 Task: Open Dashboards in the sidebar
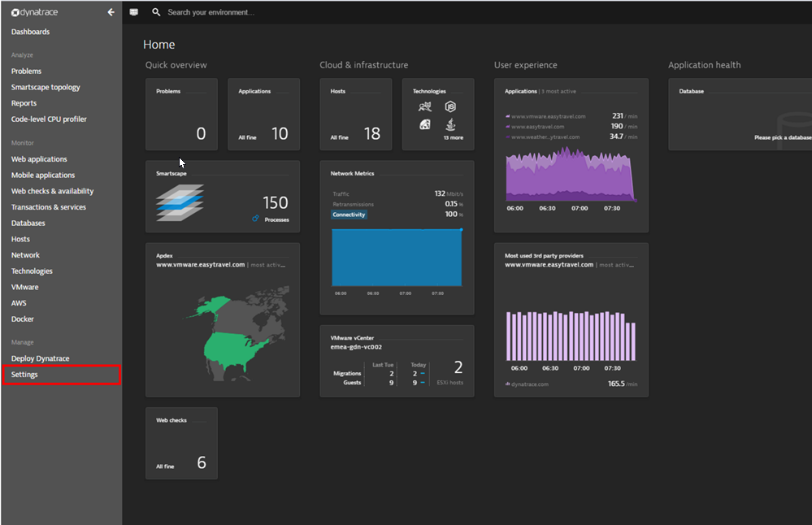(x=31, y=32)
